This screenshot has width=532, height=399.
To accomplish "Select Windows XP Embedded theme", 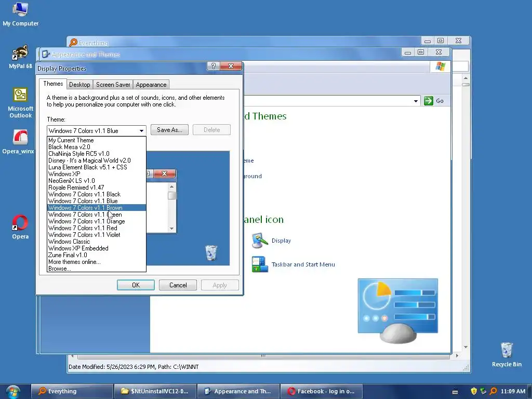I will click(x=96, y=248).
